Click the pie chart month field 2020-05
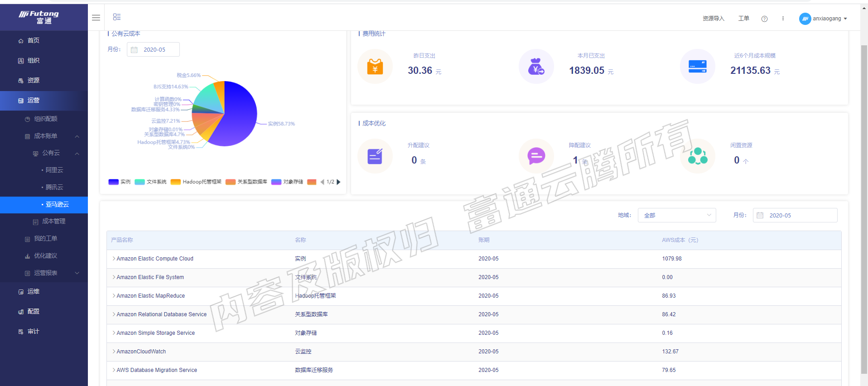The height and width of the screenshot is (386, 868). click(153, 49)
